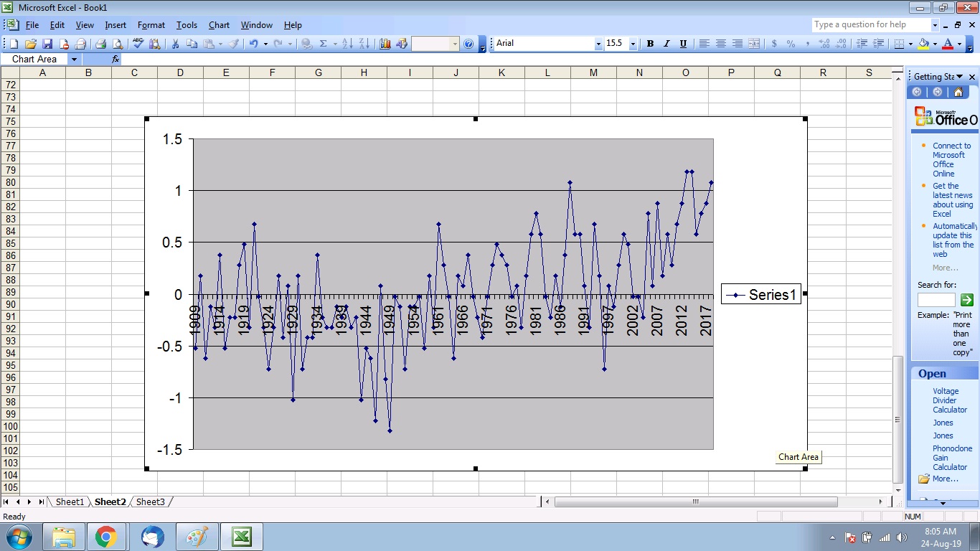The image size is (980, 551).
Task: Apply the Fill Color bucket
Action: click(x=923, y=44)
